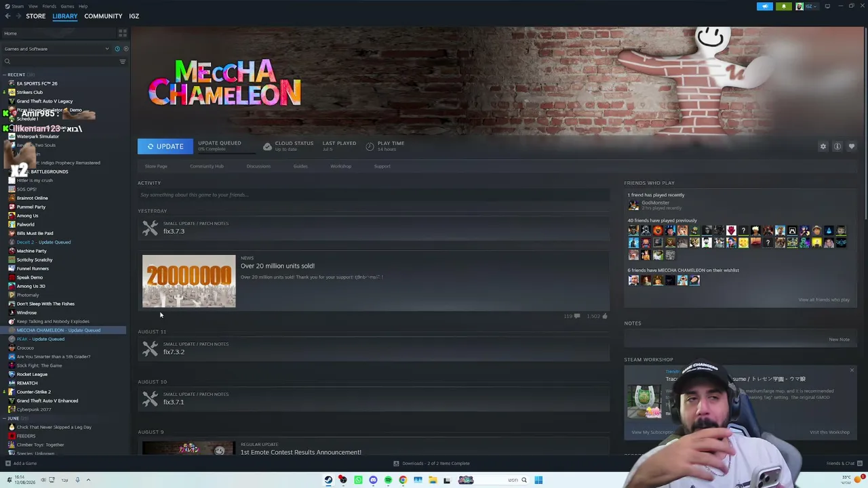Select Cyberpunk 2077 in library

point(34,409)
